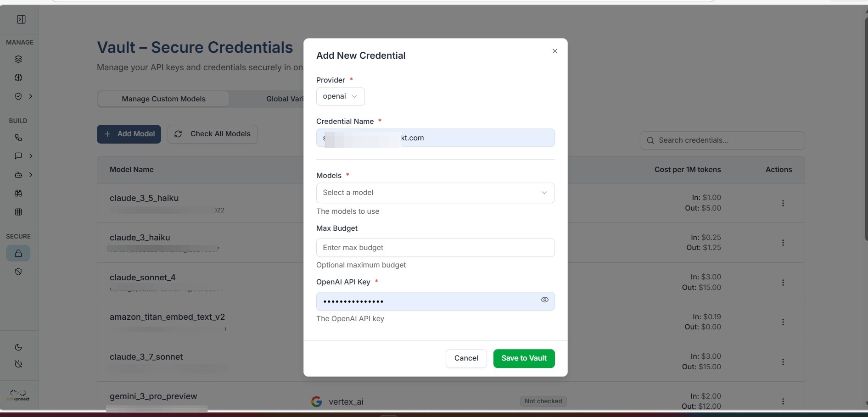
Task: Click the Enter max budget field
Action: (435, 248)
